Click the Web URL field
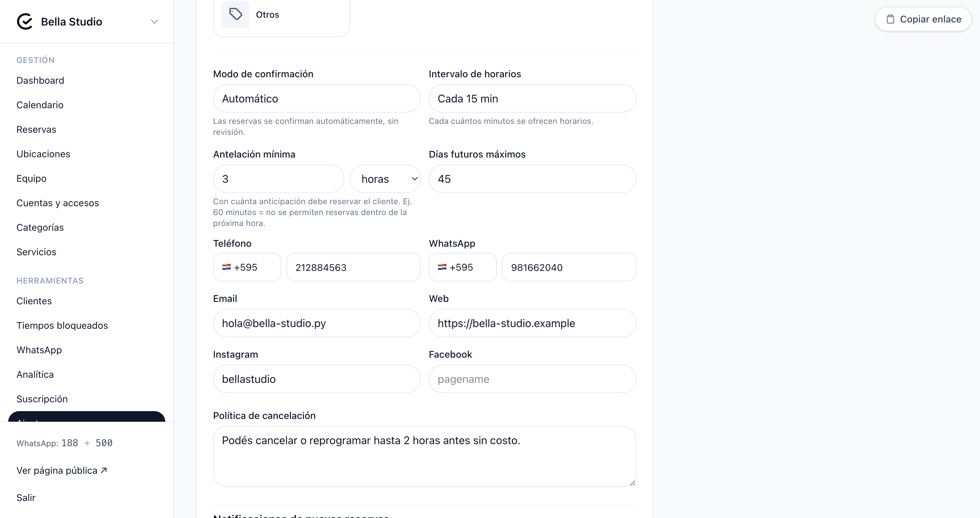 click(x=532, y=323)
